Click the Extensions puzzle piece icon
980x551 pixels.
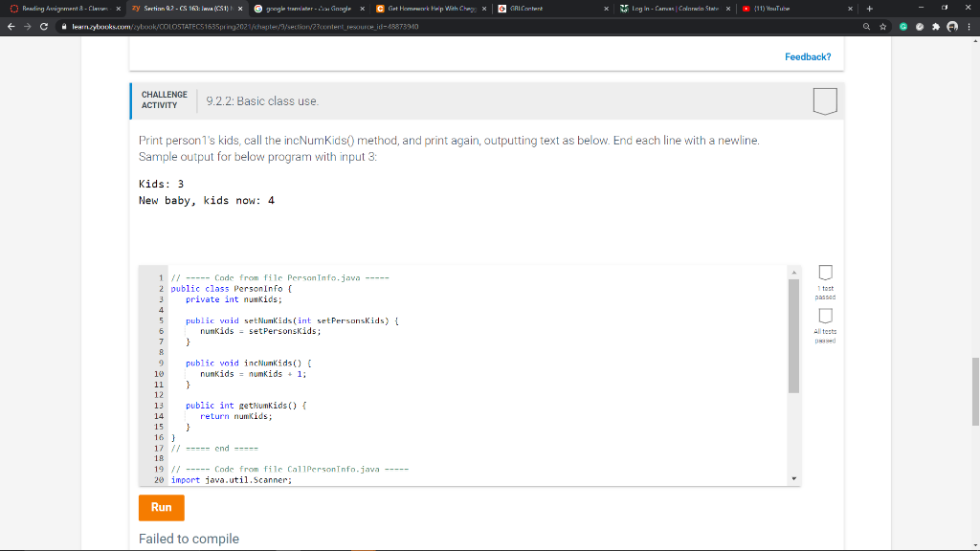tap(935, 27)
